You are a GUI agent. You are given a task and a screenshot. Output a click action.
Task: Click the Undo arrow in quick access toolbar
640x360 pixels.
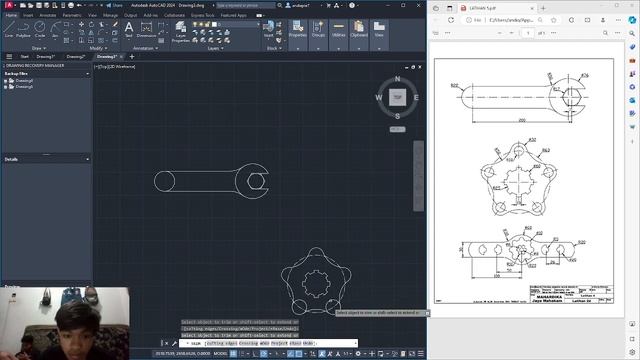(79, 5)
